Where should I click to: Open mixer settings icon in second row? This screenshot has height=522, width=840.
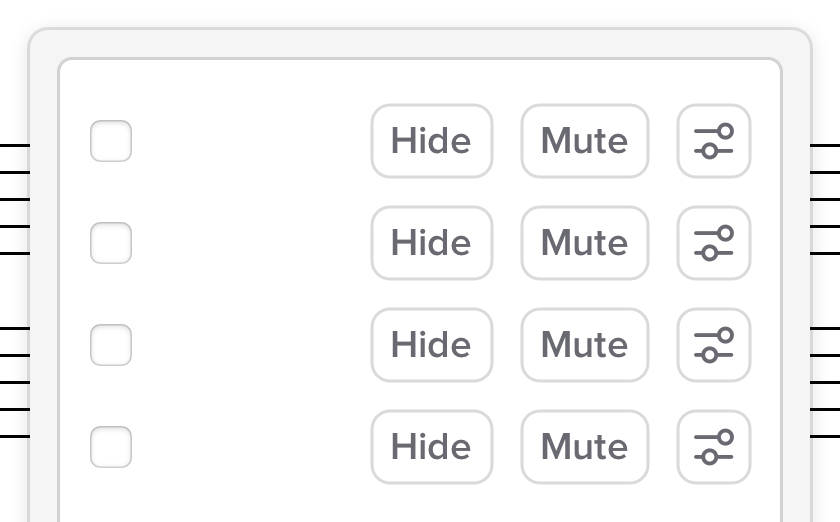(x=713, y=243)
